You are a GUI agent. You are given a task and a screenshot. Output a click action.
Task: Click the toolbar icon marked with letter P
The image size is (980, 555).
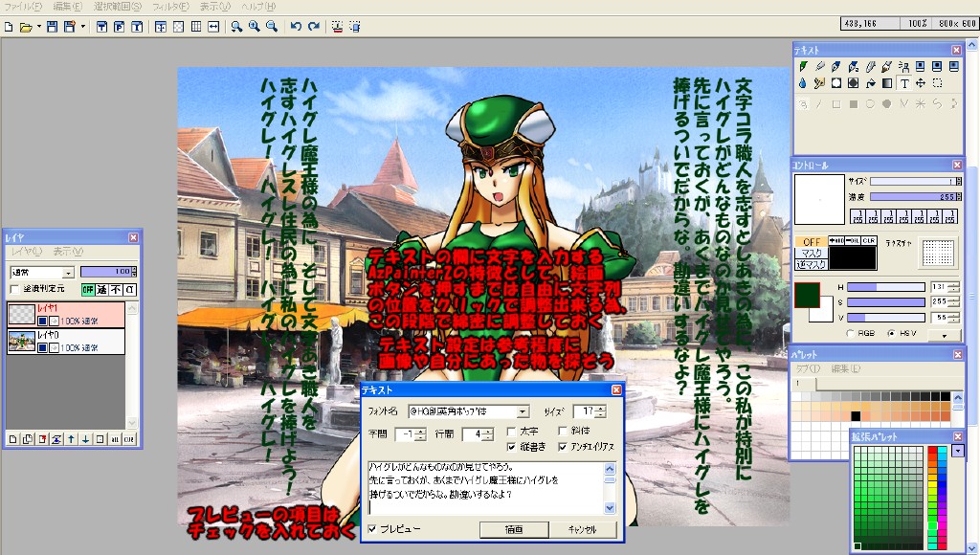click(120, 27)
